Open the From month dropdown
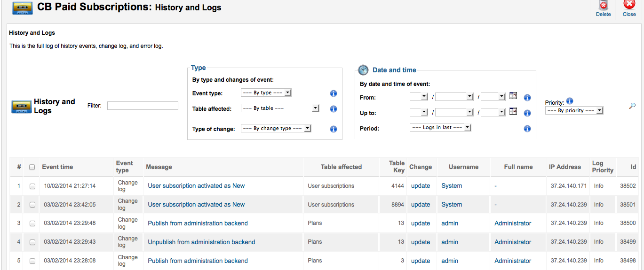Screen dimensions: 644x270 454,97
